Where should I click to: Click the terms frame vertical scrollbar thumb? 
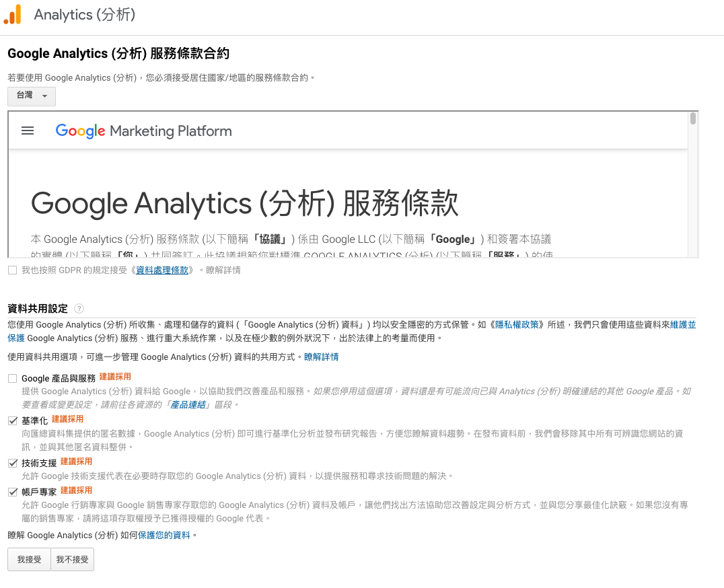(x=692, y=118)
